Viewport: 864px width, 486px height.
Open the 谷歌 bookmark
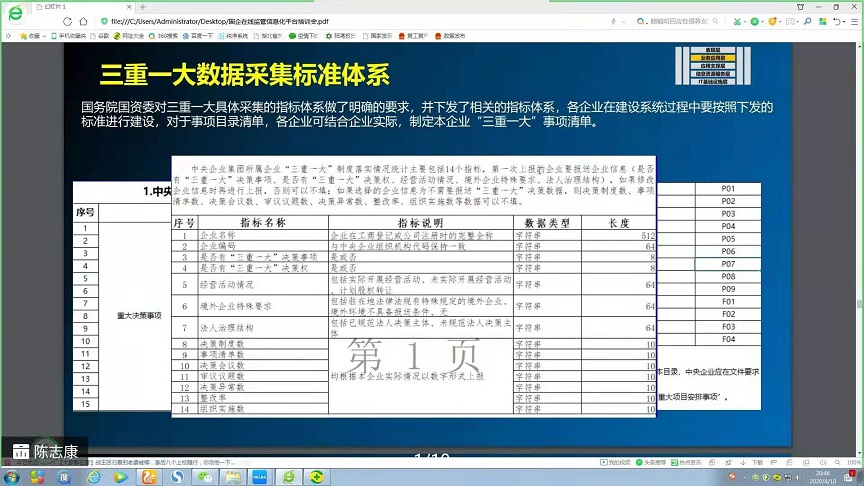100,36
